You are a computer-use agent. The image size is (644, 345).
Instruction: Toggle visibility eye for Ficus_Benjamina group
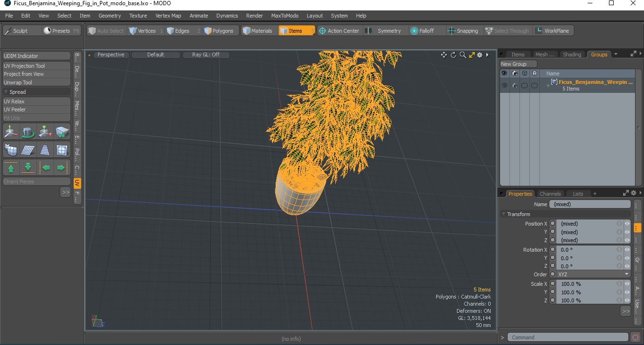point(504,85)
